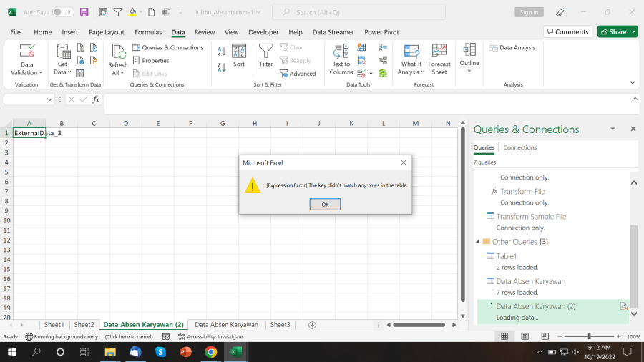
Task: Switch to Page Break Preview icon
Action: tap(545, 336)
